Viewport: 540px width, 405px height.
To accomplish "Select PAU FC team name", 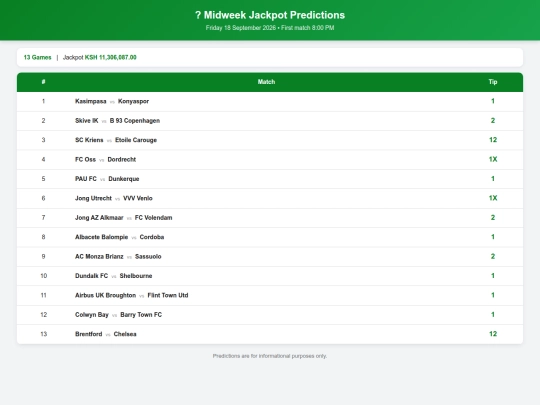I will [x=86, y=179].
